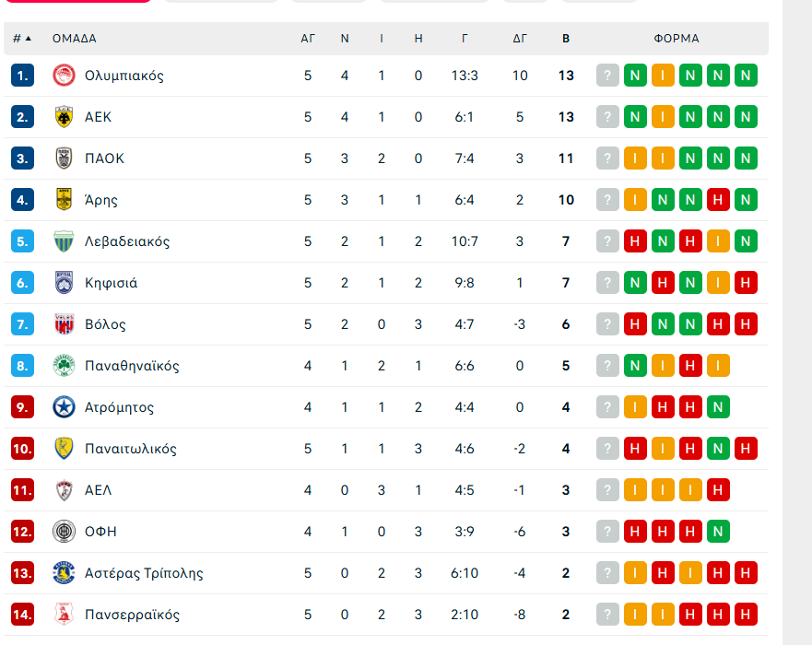Click the ΑΓ matches played column header
Image resolution: width=812 pixels, height=645 pixels.
pyautogui.click(x=308, y=39)
